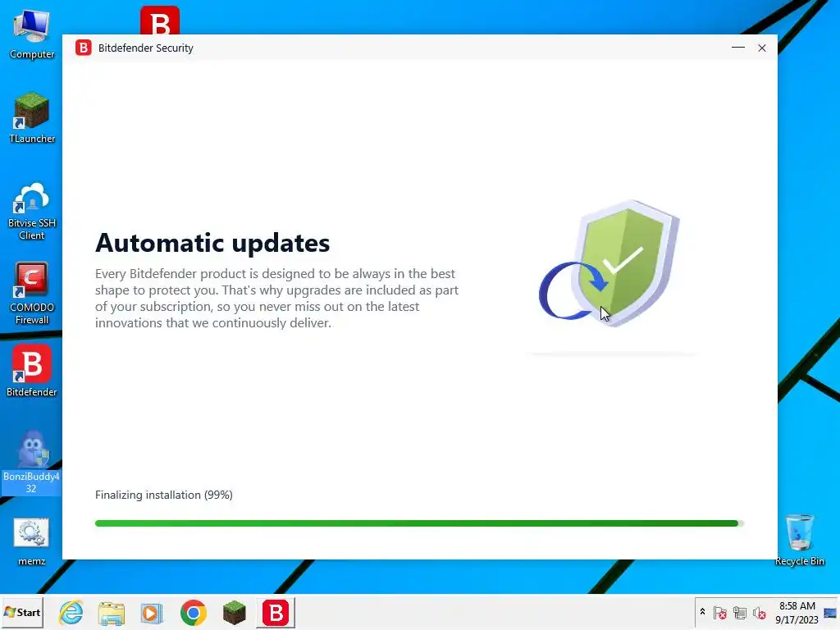Open File Explorer from taskbar
The width and height of the screenshot is (840, 630).
(x=112, y=612)
